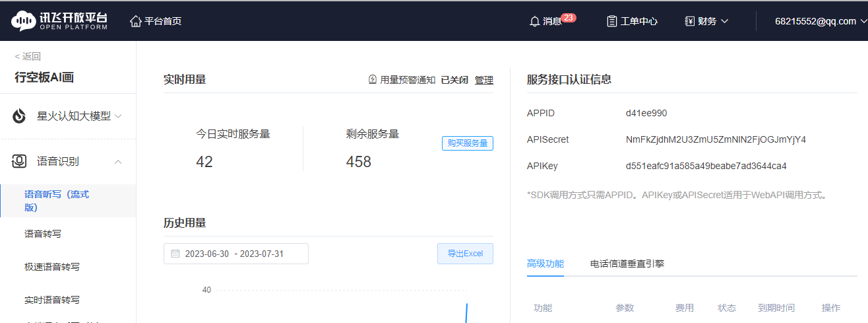This screenshot has height=323, width=868.
Task: Click the SDK调用方式 footnote text
Action: (x=677, y=195)
